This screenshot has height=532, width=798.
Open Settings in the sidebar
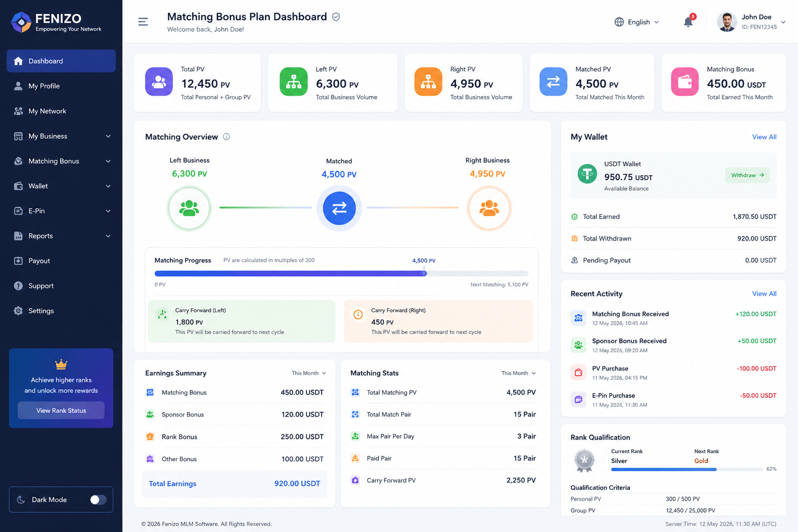coord(61,311)
